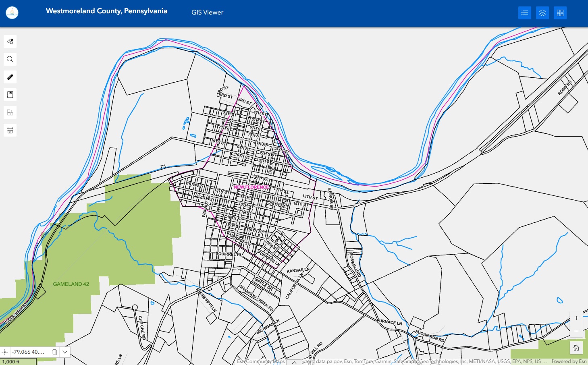588x365 pixels.
Task: Copy the displayed map coordinates
Action: click(x=54, y=352)
